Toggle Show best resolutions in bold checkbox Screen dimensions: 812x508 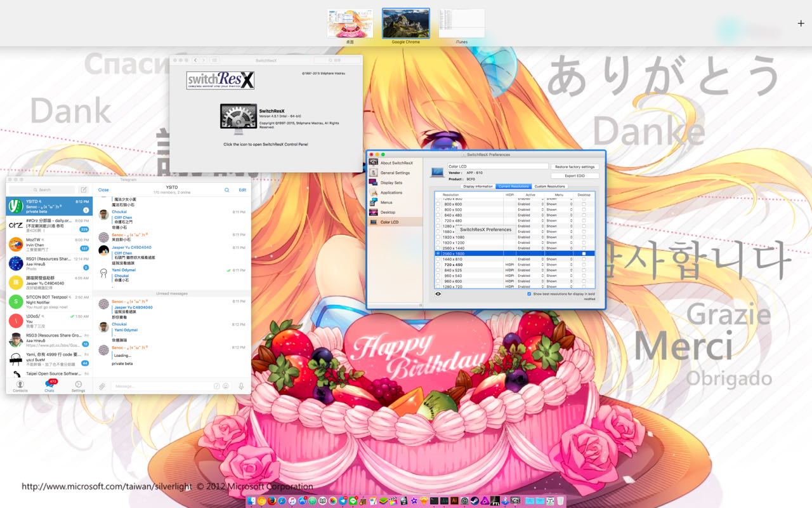(529, 294)
